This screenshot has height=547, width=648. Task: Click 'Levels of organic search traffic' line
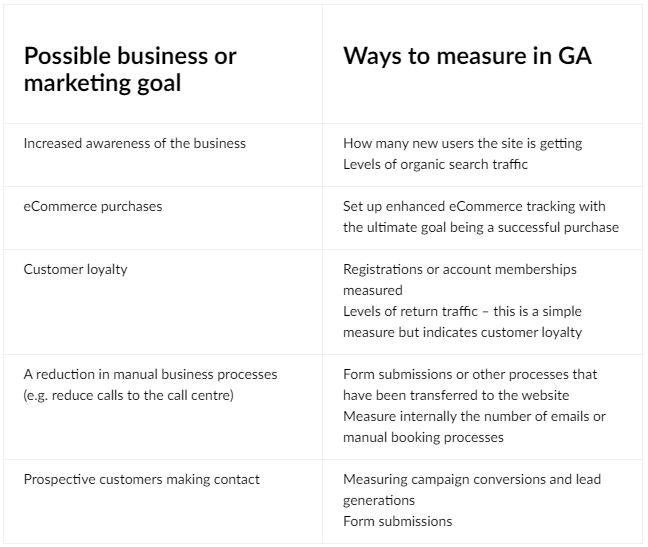click(x=435, y=164)
